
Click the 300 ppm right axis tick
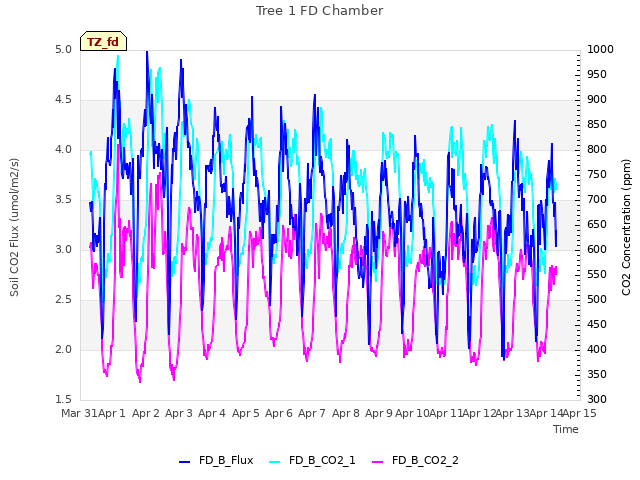click(x=597, y=400)
